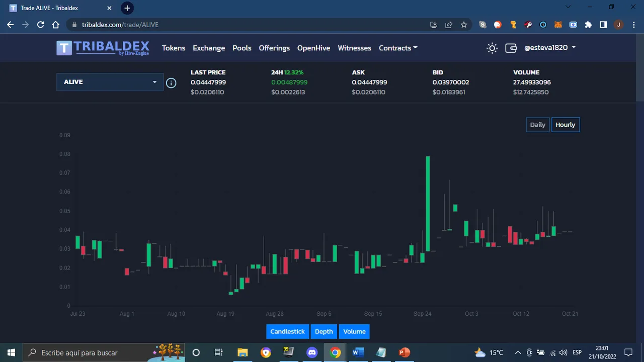The height and width of the screenshot is (362, 644).
Task: Toggle the browser side panel
Action: (603, 25)
